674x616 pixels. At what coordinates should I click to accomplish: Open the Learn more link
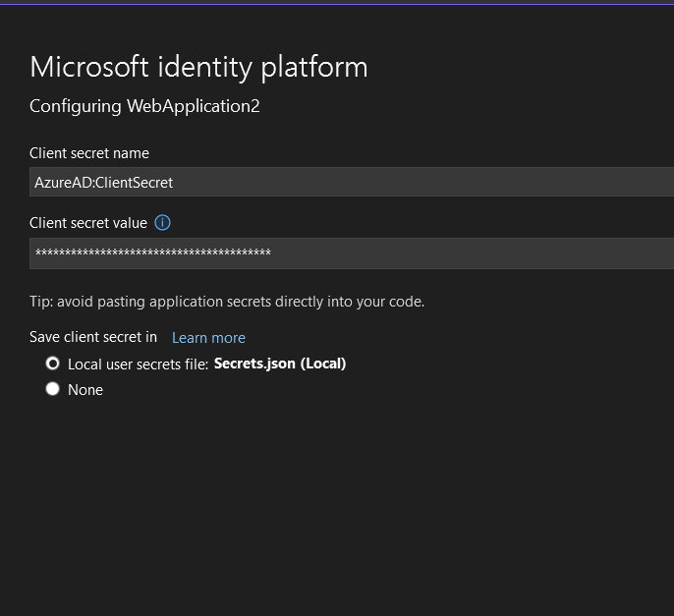[x=208, y=338]
